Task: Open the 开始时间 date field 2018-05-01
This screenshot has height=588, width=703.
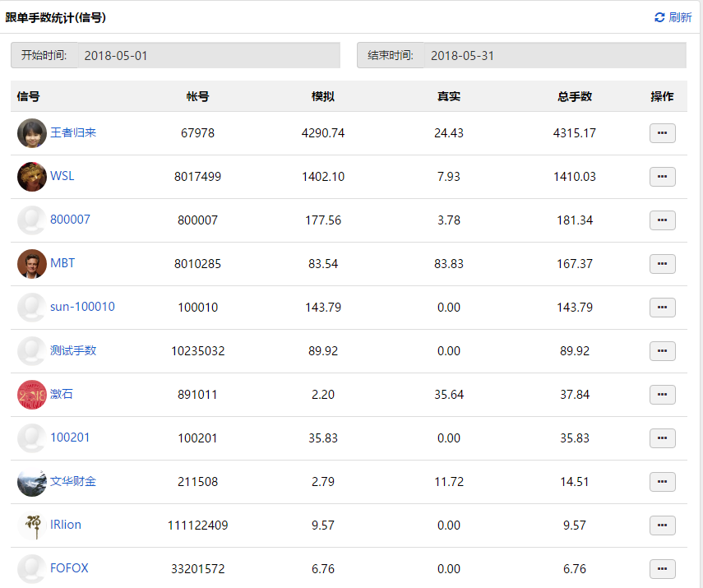Action: tap(209, 56)
